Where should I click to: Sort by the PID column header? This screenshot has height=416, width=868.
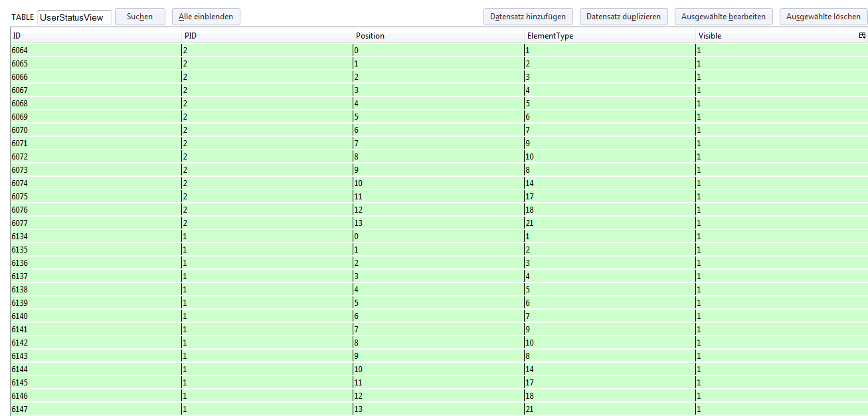pos(267,36)
